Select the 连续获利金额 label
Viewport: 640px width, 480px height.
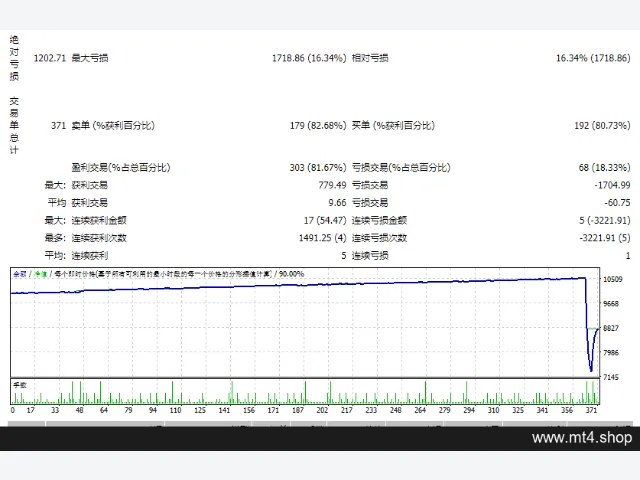(x=99, y=220)
